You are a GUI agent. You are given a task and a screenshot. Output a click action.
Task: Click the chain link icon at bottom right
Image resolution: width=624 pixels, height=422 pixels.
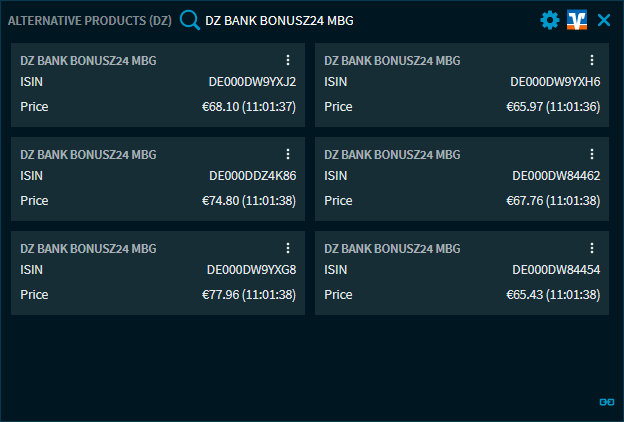(x=606, y=401)
